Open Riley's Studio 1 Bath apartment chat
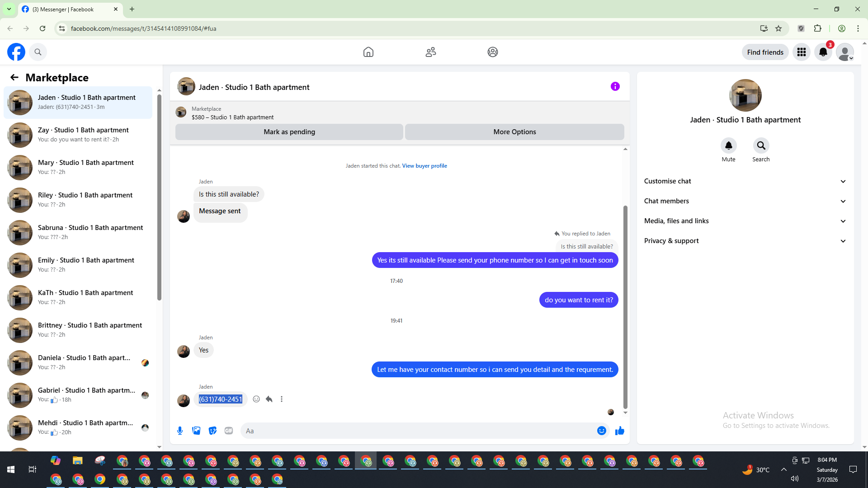The width and height of the screenshot is (868, 488). [78, 200]
